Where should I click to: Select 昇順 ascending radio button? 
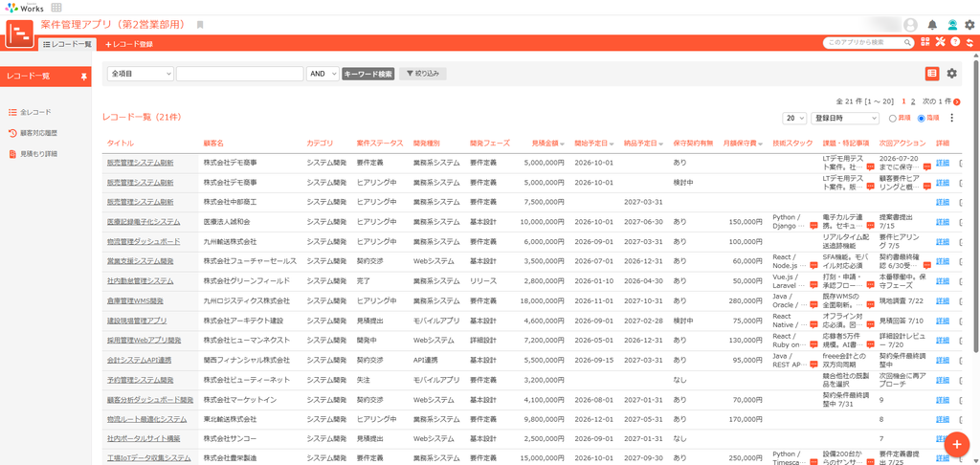(893, 118)
